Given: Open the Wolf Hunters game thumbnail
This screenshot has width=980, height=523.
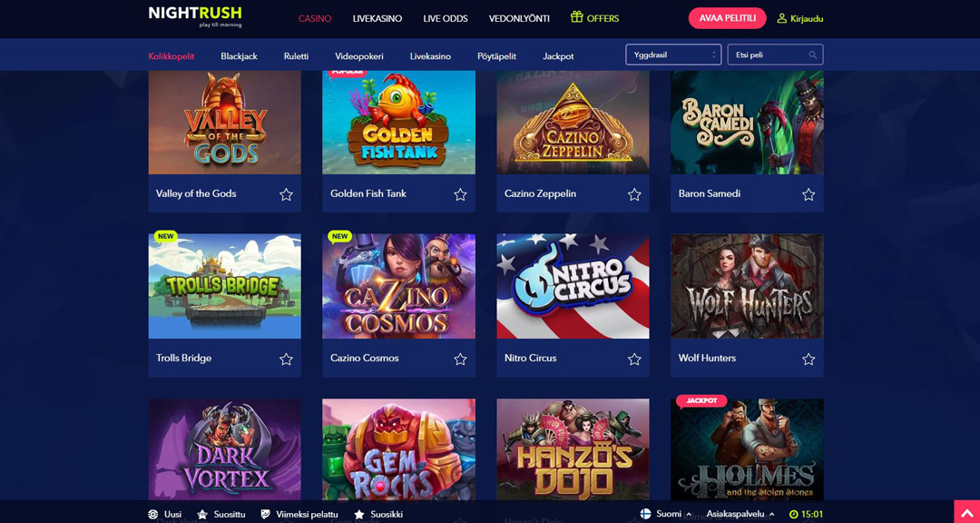Looking at the screenshot, I should pyautogui.click(x=747, y=287).
